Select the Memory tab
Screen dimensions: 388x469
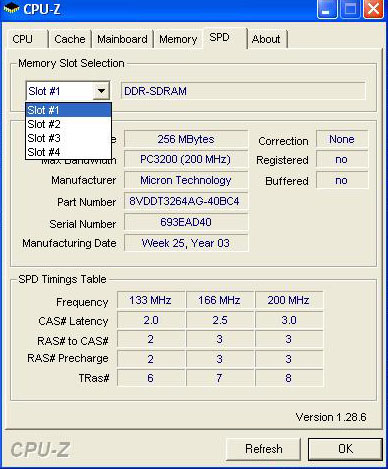(x=178, y=39)
